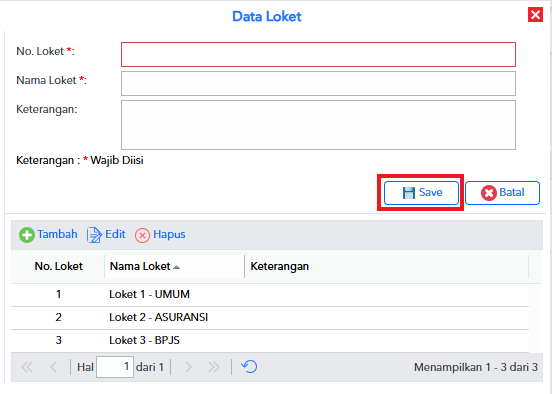Click the "Menampilkan 1 - 3 dari 3" status text
Viewport: 552px width, 394px height.
tap(476, 367)
